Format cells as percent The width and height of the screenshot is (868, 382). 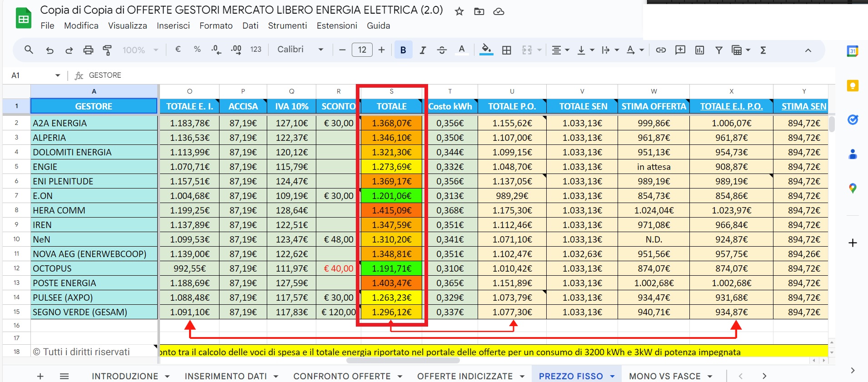[x=197, y=50]
